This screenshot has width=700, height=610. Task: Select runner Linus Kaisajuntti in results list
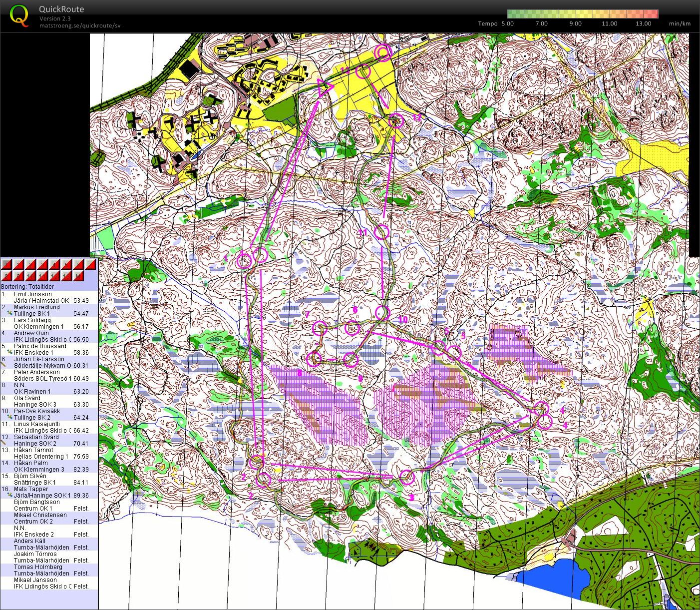[x=36, y=424]
